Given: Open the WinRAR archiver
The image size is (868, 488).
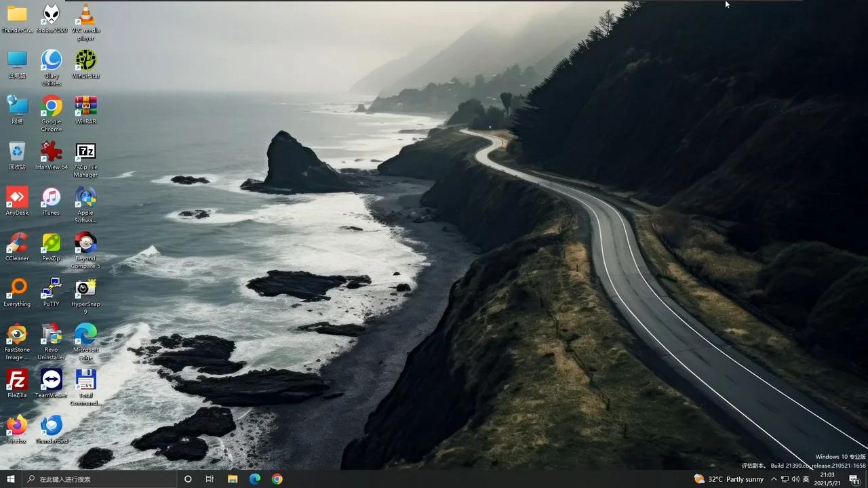Looking at the screenshot, I should (x=85, y=107).
